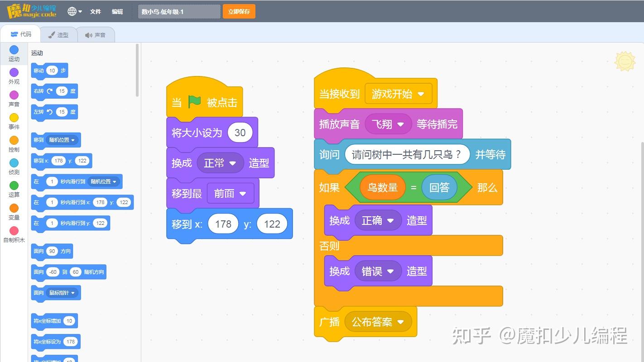Select the 侦测 (Sensing) block category

coord(14,167)
